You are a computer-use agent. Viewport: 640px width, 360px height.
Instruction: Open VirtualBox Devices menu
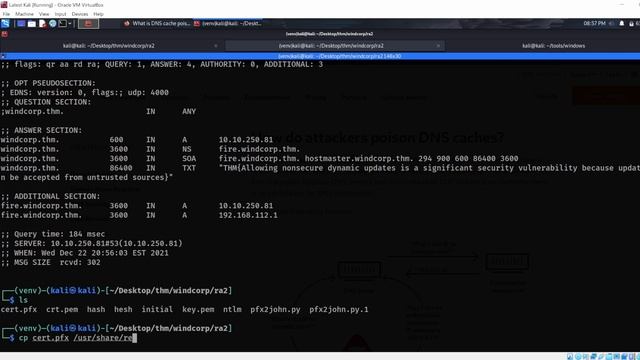(80, 14)
